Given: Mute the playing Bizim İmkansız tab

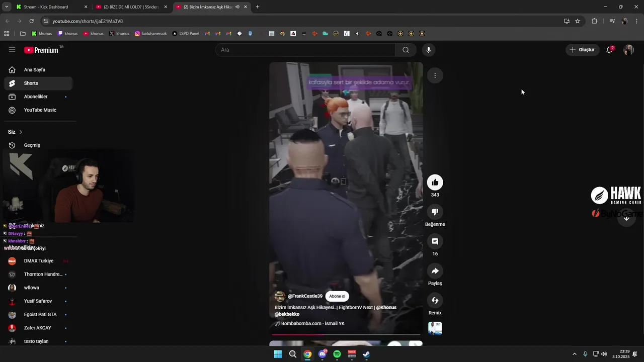Looking at the screenshot, I should click(237, 7).
